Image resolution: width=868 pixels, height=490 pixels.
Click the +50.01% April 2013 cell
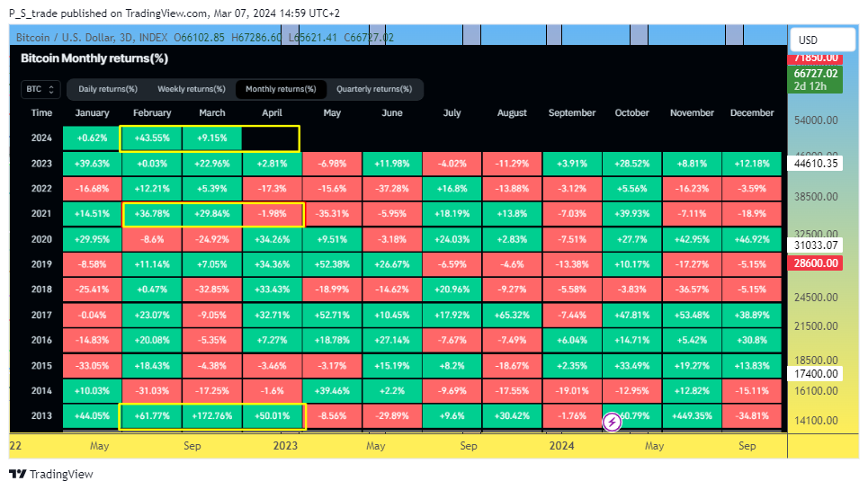click(x=272, y=416)
